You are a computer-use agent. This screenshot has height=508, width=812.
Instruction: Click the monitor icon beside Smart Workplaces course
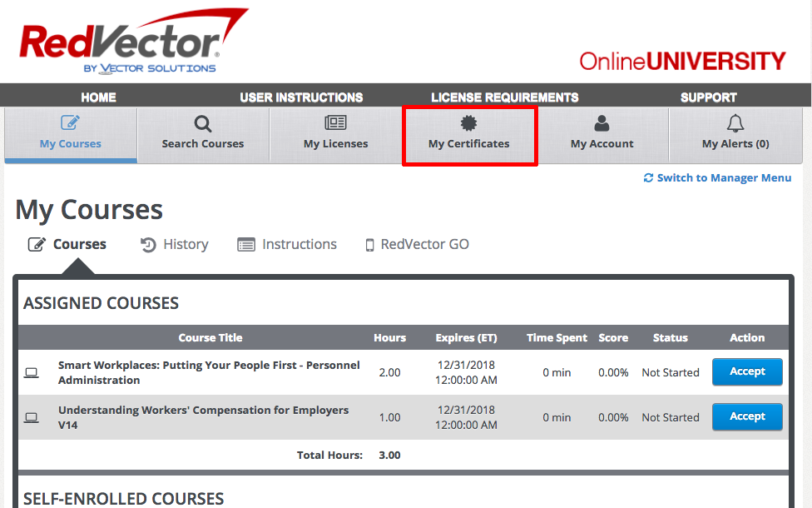click(x=31, y=371)
